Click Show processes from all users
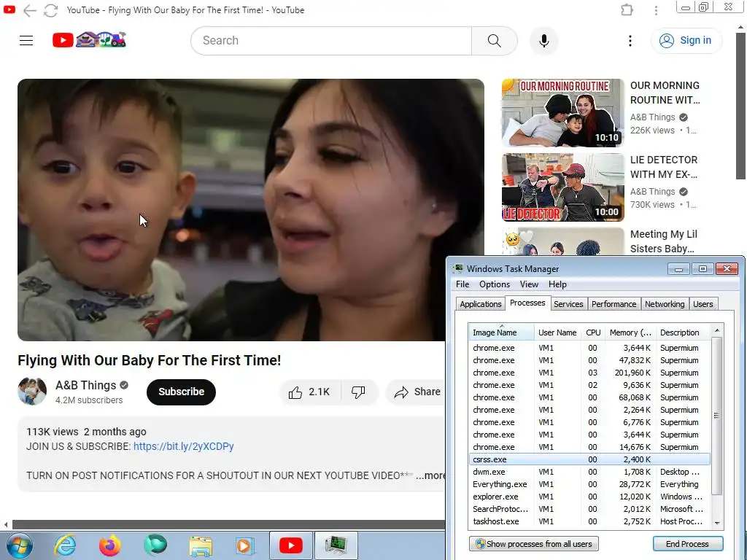Screen dimensions: 747x560 tap(533, 544)
